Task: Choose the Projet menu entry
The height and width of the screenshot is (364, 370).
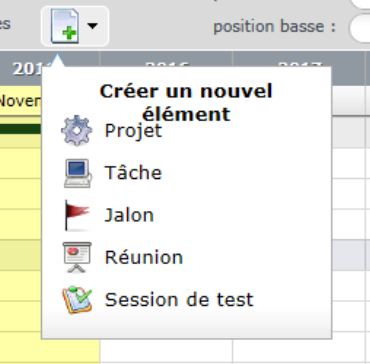Action: (x=133, y=130)
